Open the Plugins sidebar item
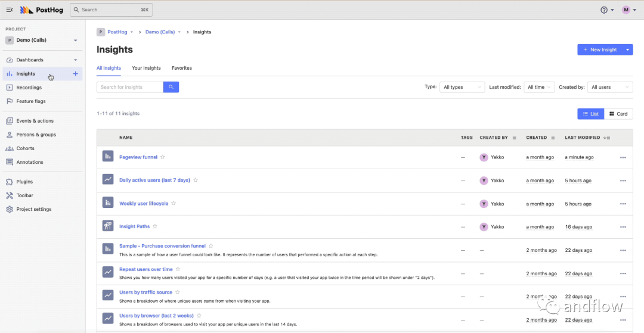Viewport: 644px width, 333px height. [24, 182]
